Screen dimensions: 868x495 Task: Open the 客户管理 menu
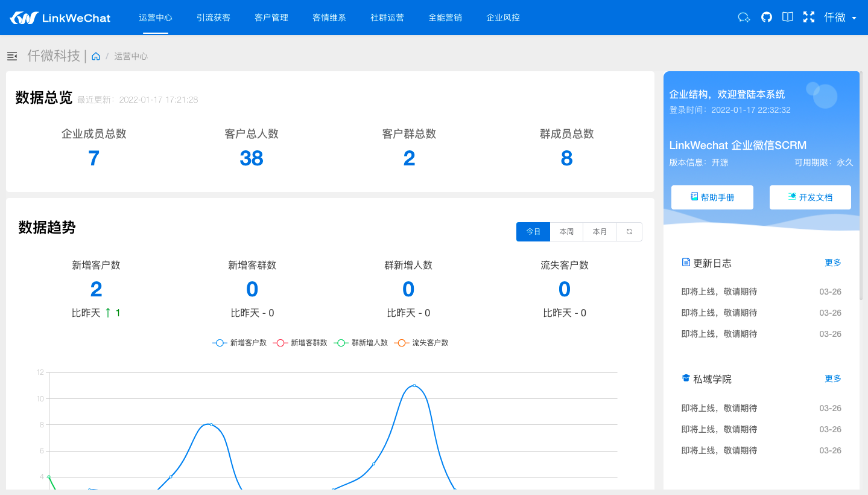coord(271,18)
